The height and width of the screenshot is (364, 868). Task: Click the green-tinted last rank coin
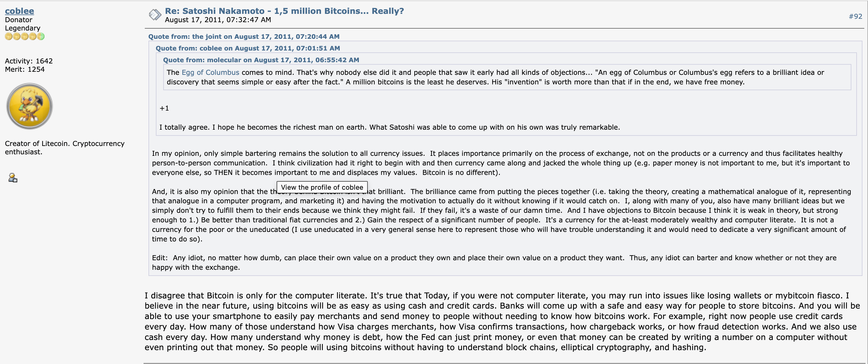click(41, 36)
